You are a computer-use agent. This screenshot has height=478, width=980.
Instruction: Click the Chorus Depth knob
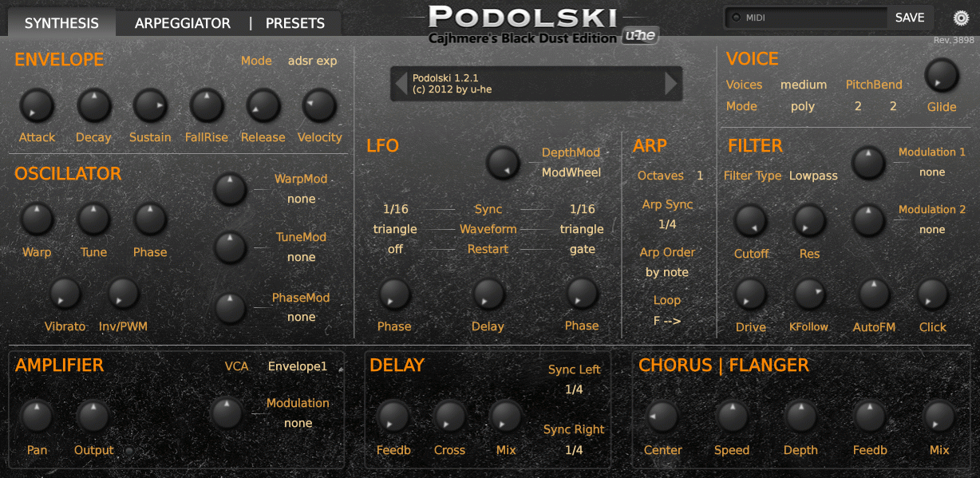(800, 417)
